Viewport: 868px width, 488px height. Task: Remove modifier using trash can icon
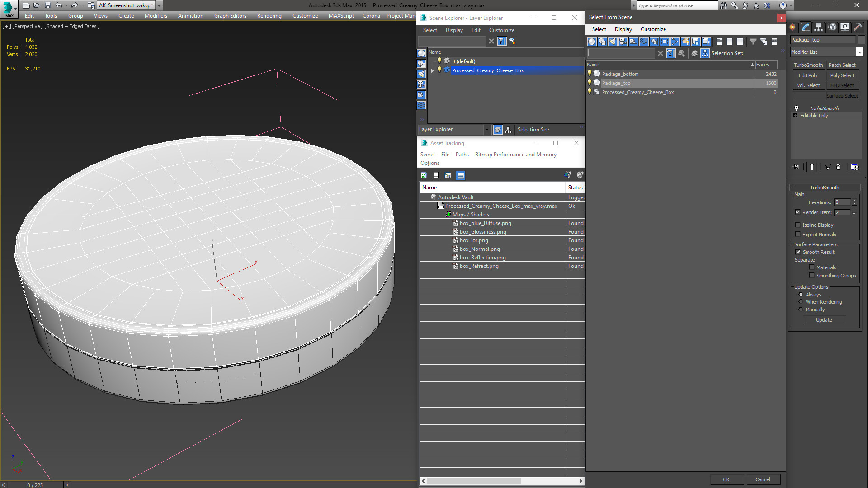point(839,167)
